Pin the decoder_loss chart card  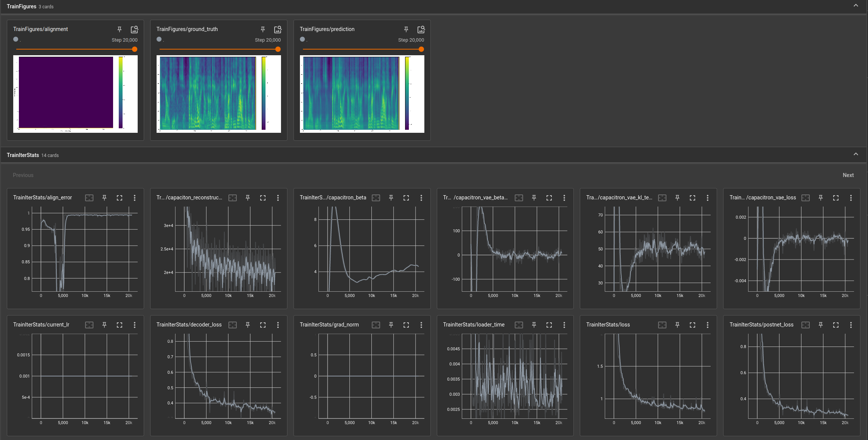point(248,325)
